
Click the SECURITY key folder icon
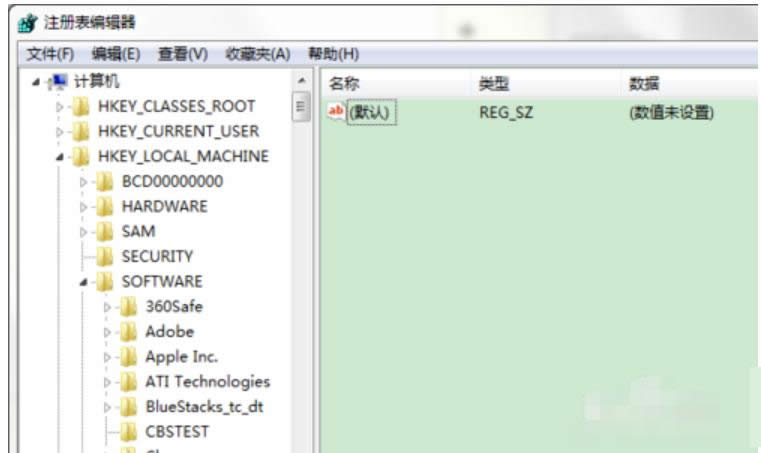tap(105, 257)
